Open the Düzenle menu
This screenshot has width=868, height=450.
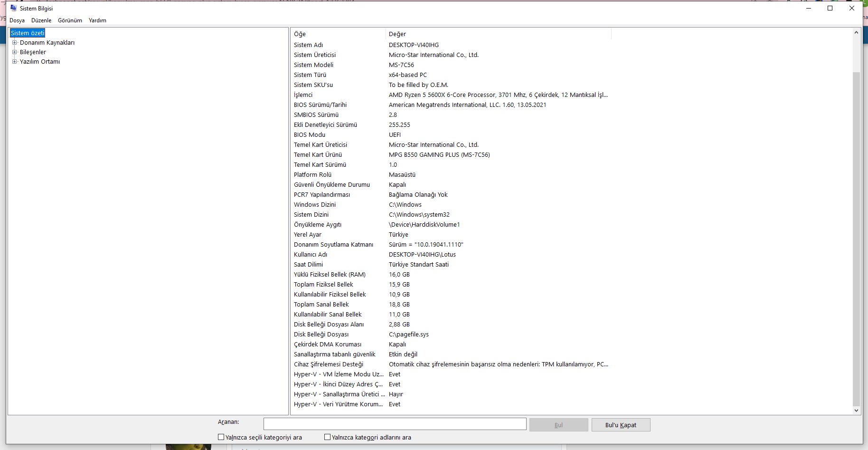41,20
